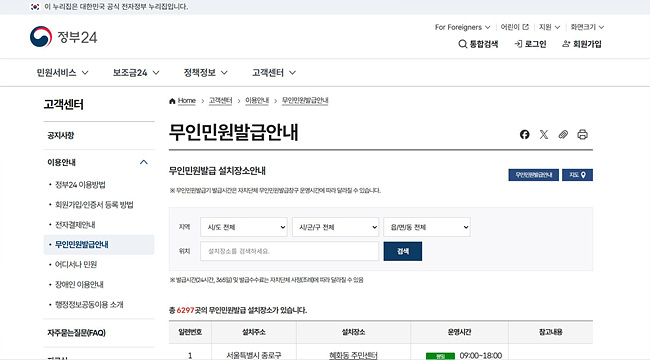Viewport: 650px width, 360px height.
Task: Open 통합검색 magnifier search
Action: [x=478, y=44]
